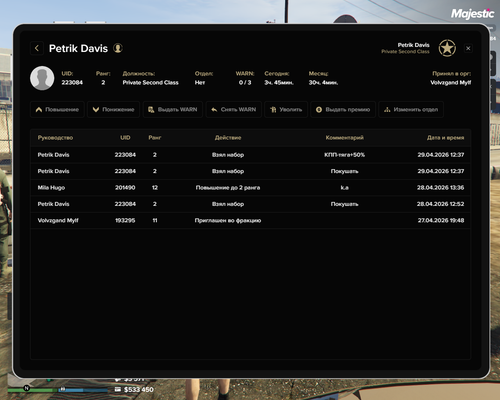This screenshot has height=400, width=500.
Task: Click Volvzgand Mylf under Принял в орг
Action: 450,82
